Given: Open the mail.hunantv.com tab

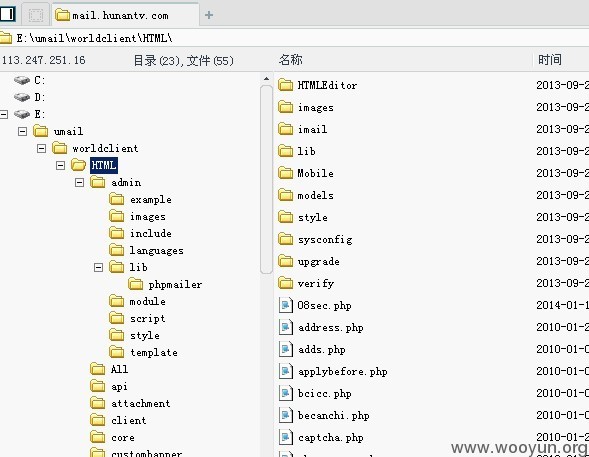Looking at the screenshot, I should [125, 15].
